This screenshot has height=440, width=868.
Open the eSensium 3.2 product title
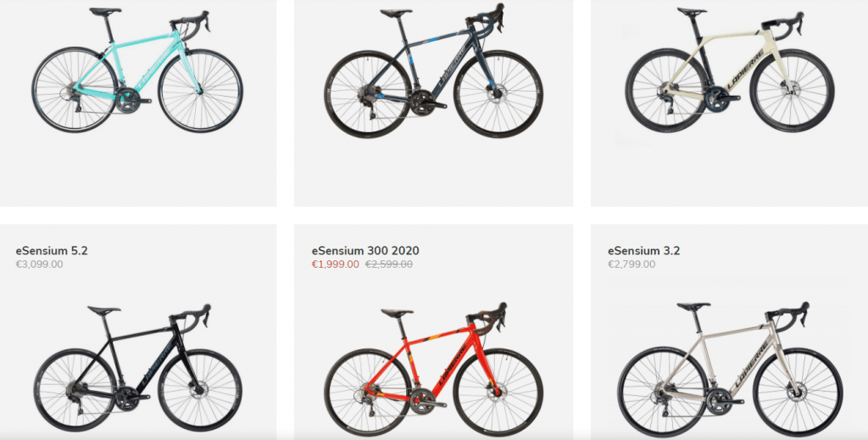[x=644, y=251]
